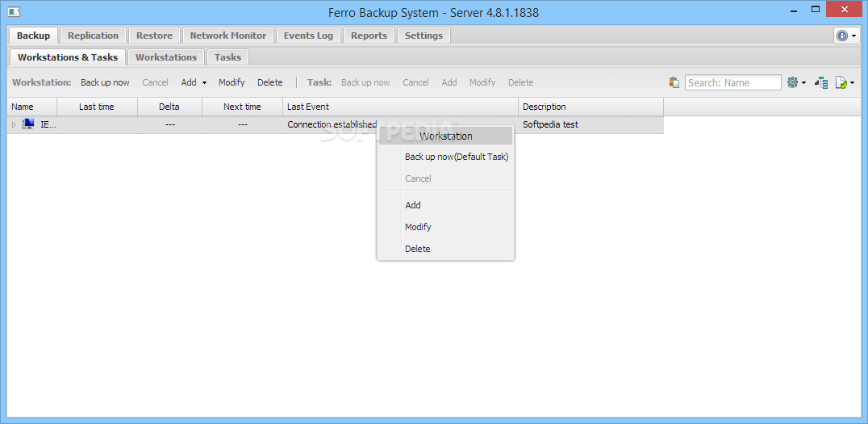This screenshot has width=868, height=424.
Task: Select the Workstations & Tasks sub-tab
Action: click(x=68, y=57)
